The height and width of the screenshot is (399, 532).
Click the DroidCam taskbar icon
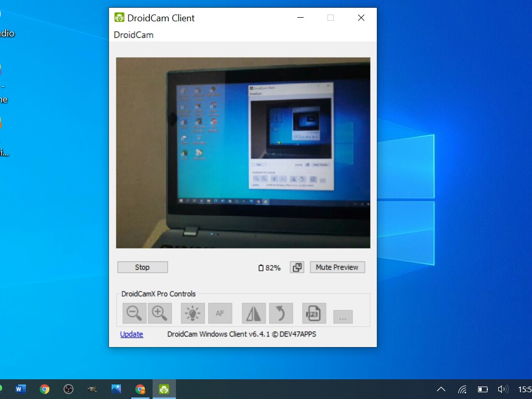(x=164, y=389)
